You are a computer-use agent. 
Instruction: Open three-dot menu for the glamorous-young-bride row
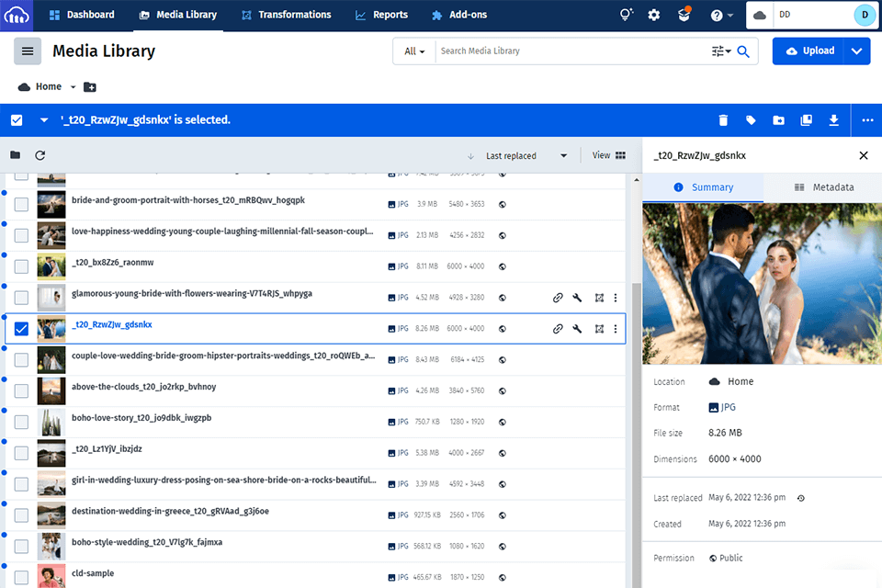tap(616, 298)
